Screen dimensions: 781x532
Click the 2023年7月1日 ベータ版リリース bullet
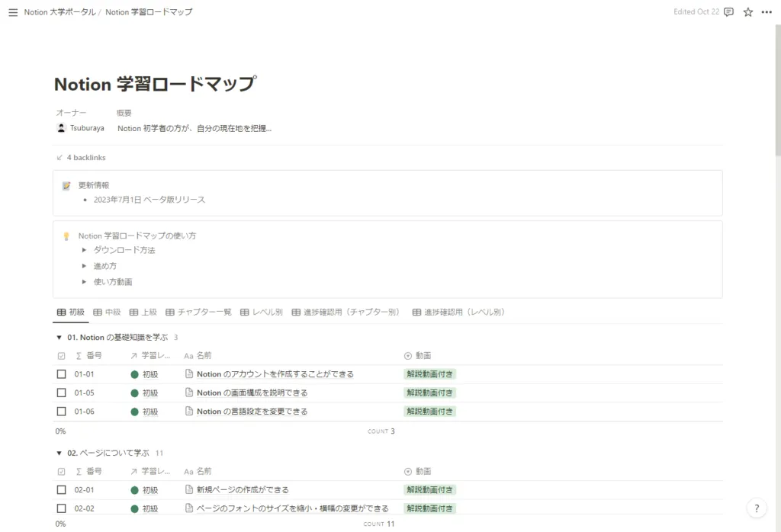tap(149, 200)
